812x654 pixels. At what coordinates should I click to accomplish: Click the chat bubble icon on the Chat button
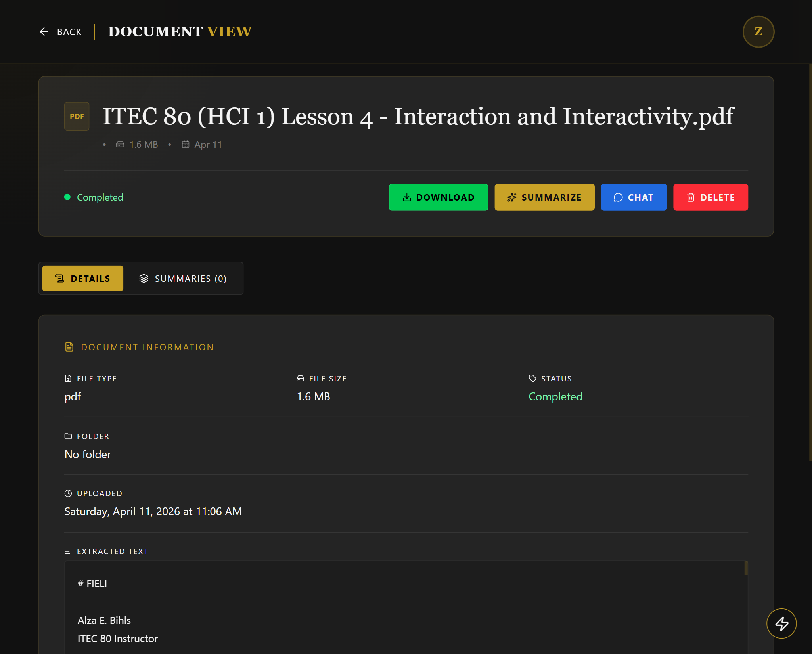(619, 197)
